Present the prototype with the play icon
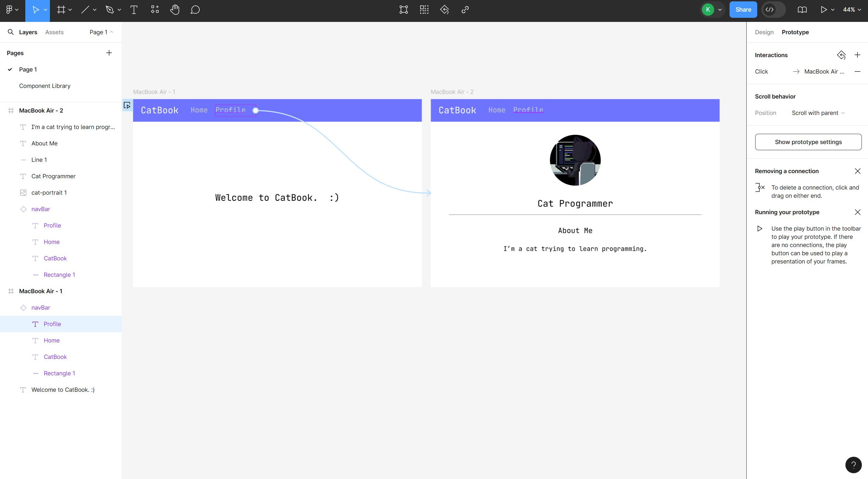The width and height of the screenshot is (868, 479). pyautogui.click(x=823, y=10)
